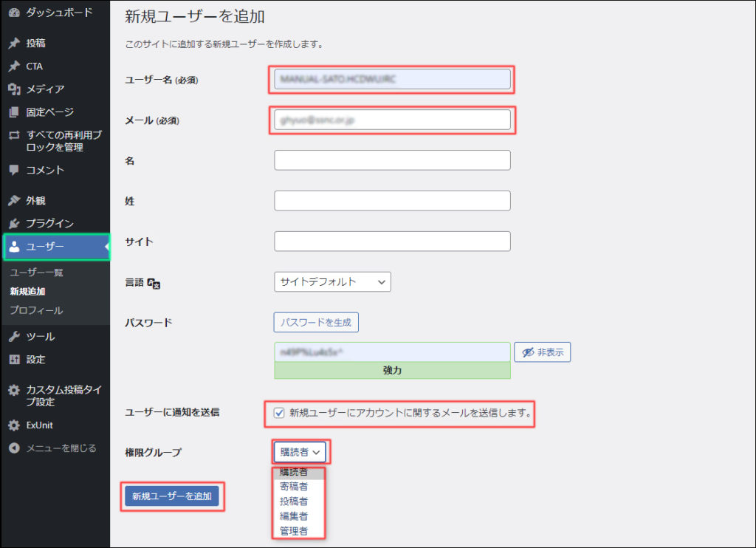Click the 姓 text input field
The image size is (756, 548).
tap(392, 201)
